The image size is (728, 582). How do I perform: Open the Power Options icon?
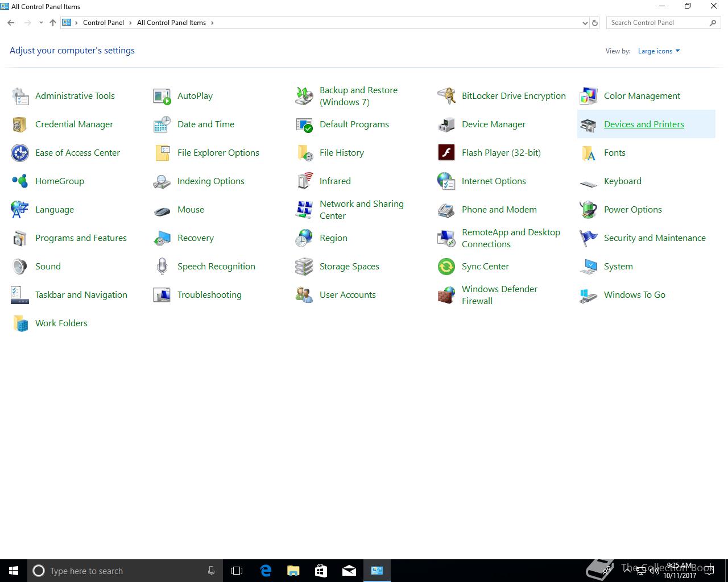click(589, 210)
